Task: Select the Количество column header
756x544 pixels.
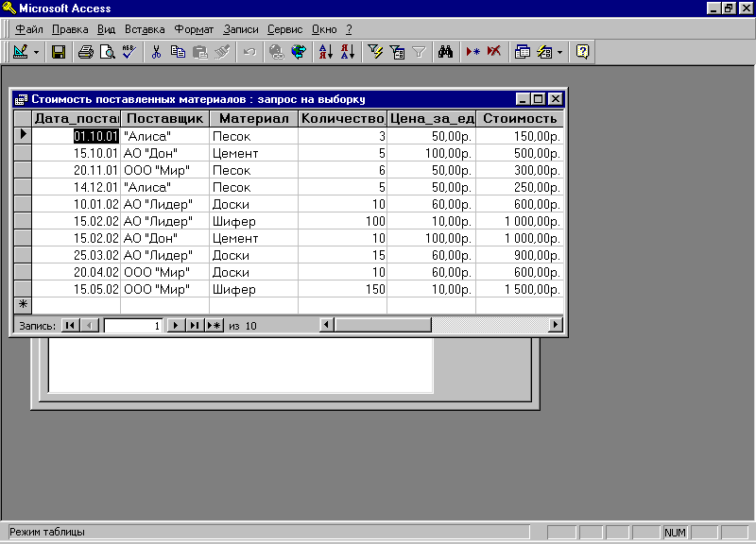Action: [x=342, y=119]
